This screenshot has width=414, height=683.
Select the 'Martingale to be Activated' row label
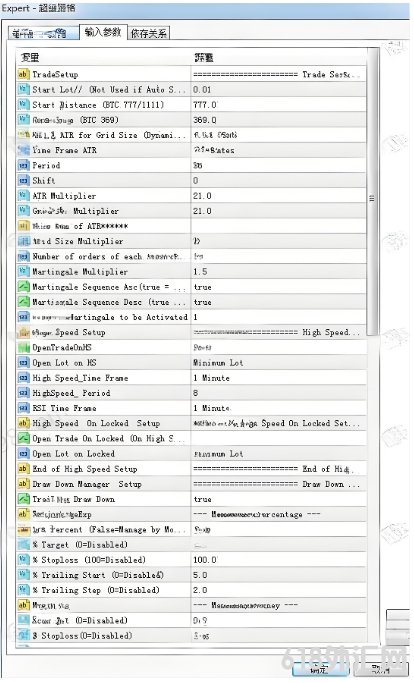[x=110, y=317]
